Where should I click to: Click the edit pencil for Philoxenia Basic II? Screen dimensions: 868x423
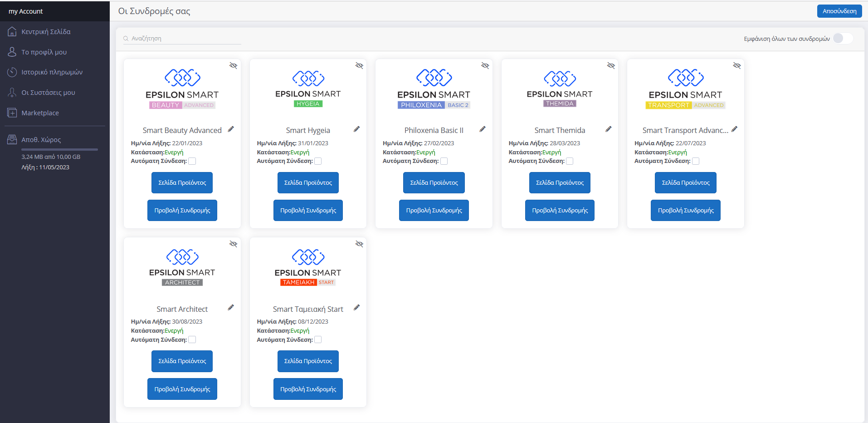[x=483, y=129]
